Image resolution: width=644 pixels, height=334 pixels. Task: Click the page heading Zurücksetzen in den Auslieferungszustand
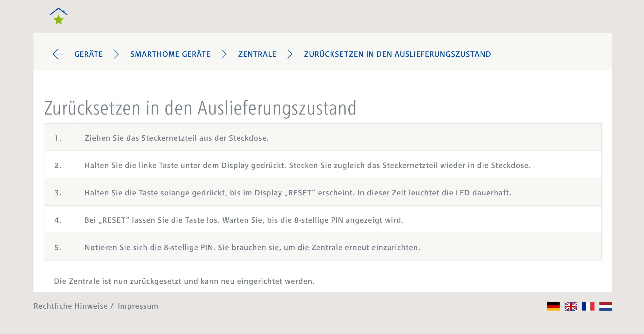click(200, 108)
